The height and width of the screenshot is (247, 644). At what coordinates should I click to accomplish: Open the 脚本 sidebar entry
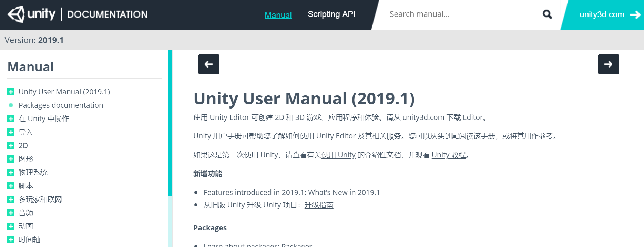26,186
